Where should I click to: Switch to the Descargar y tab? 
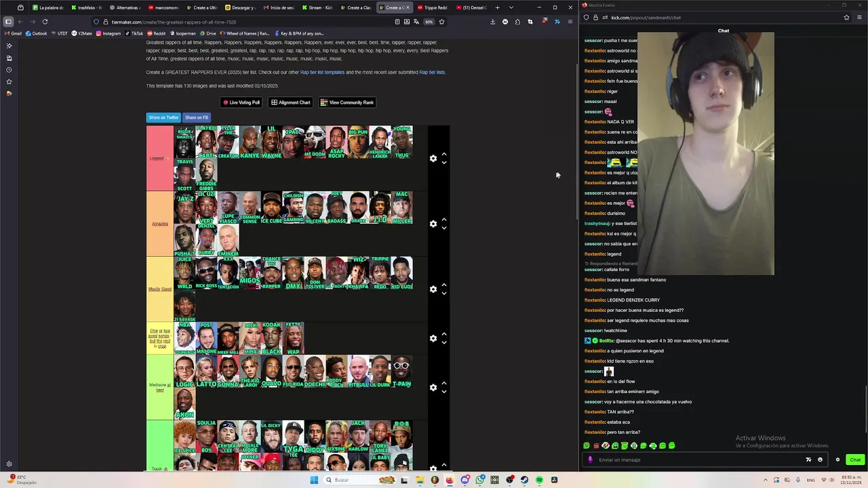(240, 7)
